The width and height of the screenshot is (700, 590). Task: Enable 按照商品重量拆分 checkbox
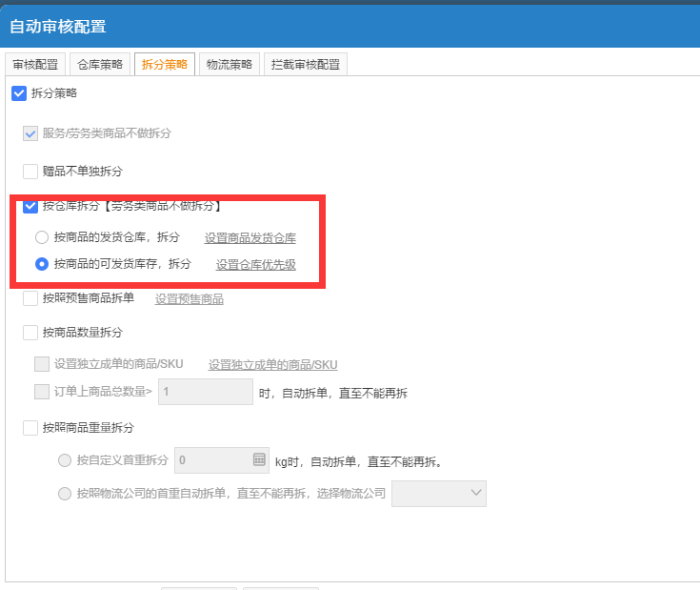click(x=30, y=428)
